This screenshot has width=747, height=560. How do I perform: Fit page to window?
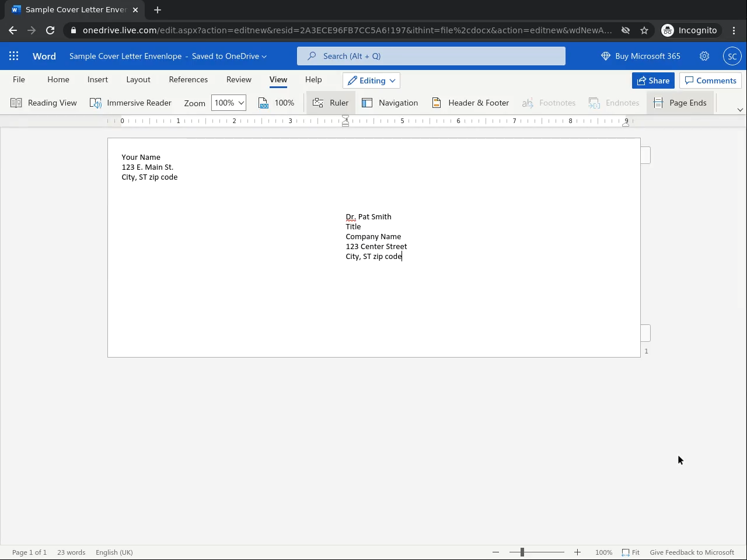click(631, 552)
